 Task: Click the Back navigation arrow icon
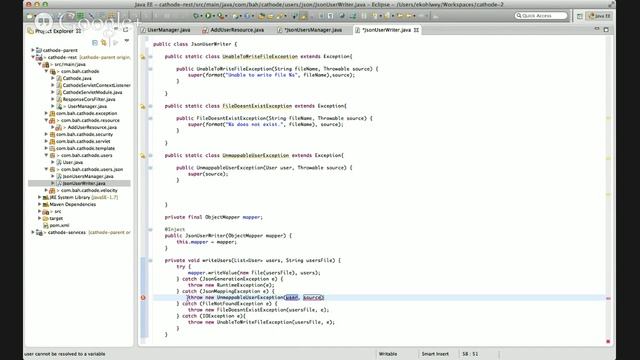(x=409, y=16)
